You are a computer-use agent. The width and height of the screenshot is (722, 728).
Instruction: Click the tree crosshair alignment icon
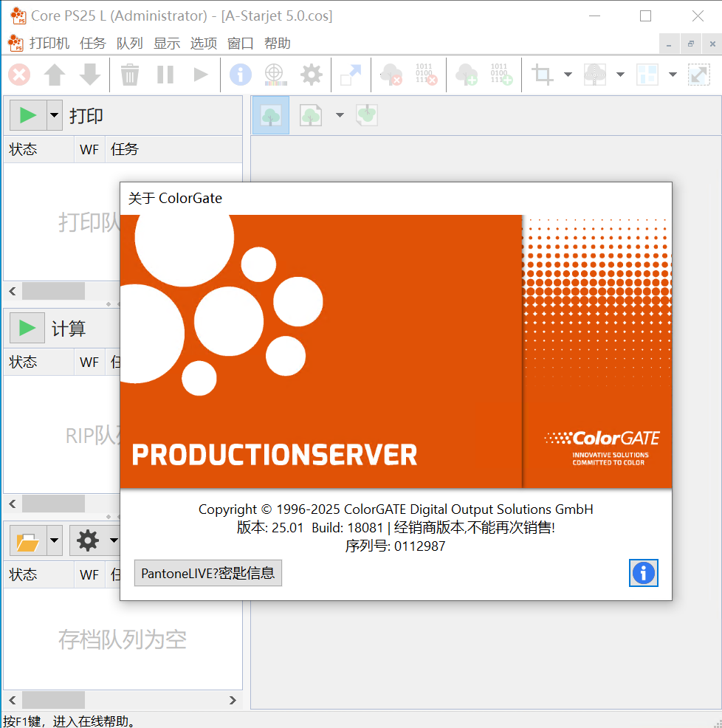(x=595, y=75)
